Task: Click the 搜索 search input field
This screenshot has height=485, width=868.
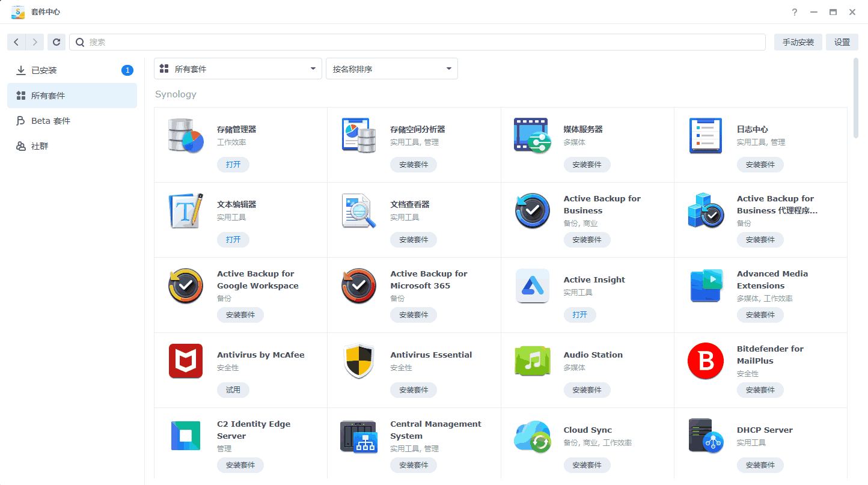Action: [x=417, y=42]
